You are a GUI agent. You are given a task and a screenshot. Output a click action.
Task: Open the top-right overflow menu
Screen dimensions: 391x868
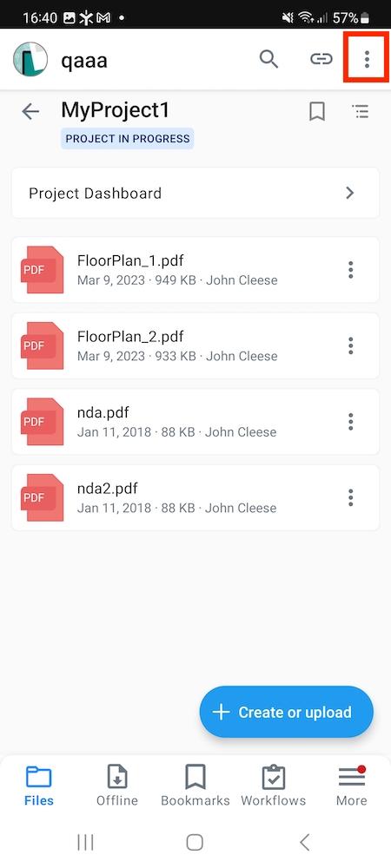[x=367, y=58]
